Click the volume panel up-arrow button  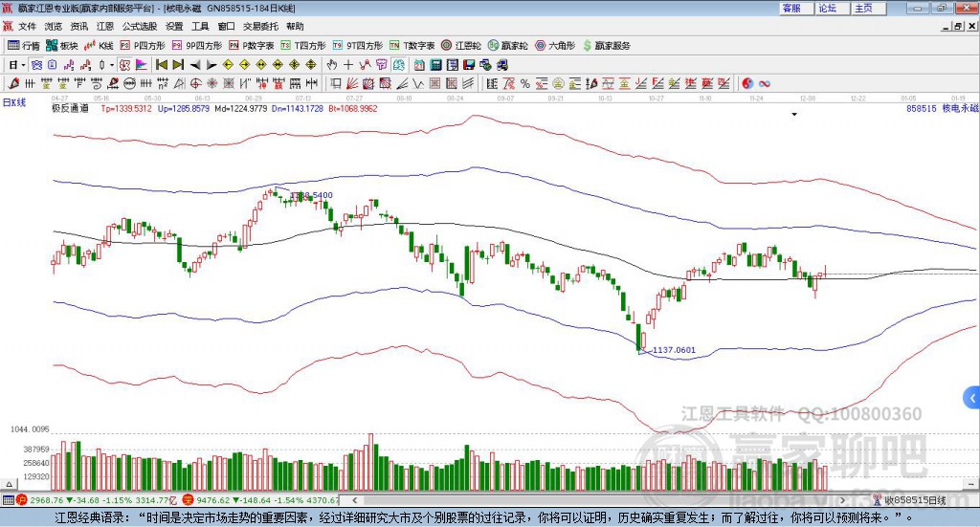(9, 484)
